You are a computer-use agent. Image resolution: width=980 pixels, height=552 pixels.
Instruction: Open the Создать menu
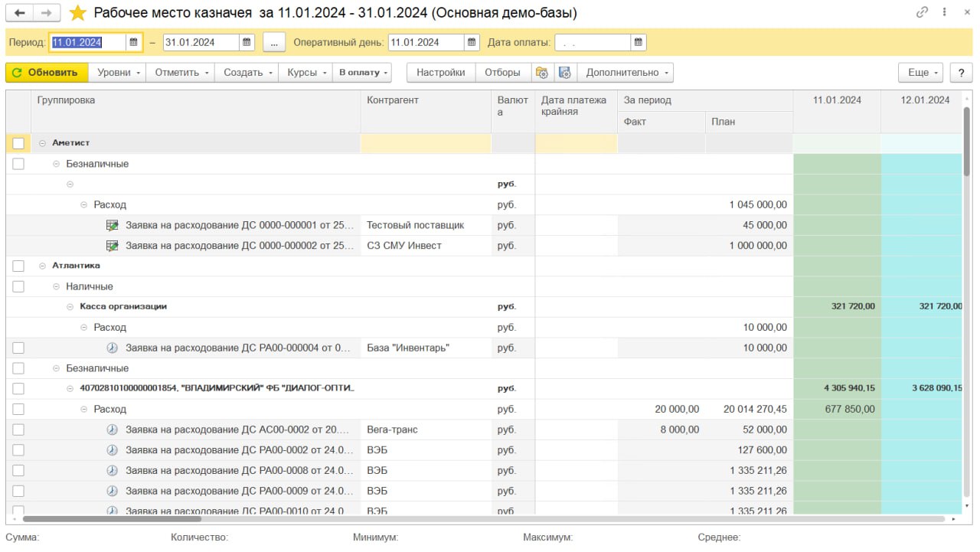[x=248, y=73]
